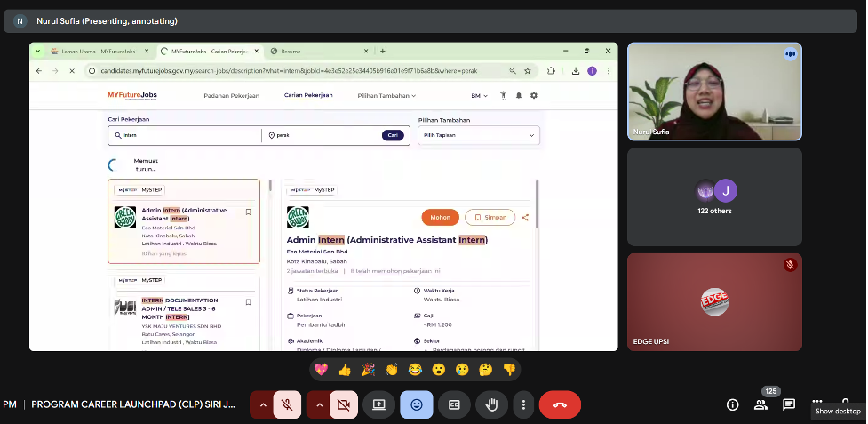This screenshot has height=424, width=868.
Task: Open the chat messages panel
Action: coord(789,404)
